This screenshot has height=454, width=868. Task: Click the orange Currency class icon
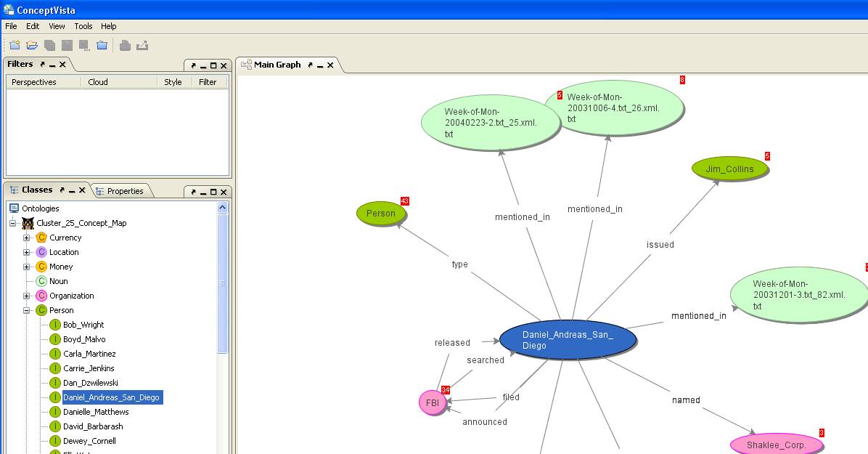(41, 238)
